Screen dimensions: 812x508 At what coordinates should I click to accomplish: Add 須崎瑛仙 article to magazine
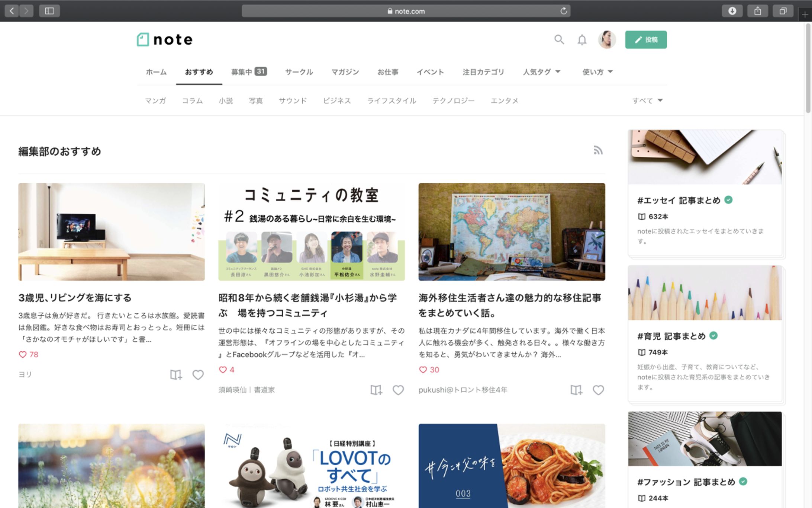point(376,390)
